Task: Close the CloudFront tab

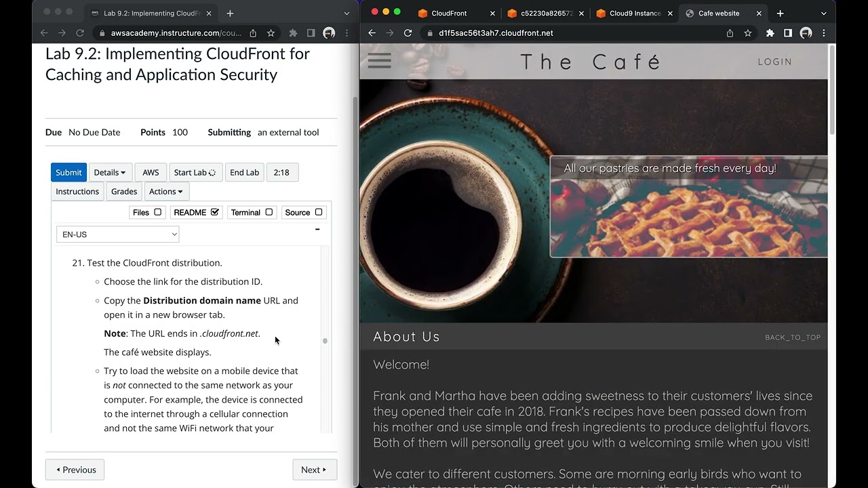Action: 492,13
